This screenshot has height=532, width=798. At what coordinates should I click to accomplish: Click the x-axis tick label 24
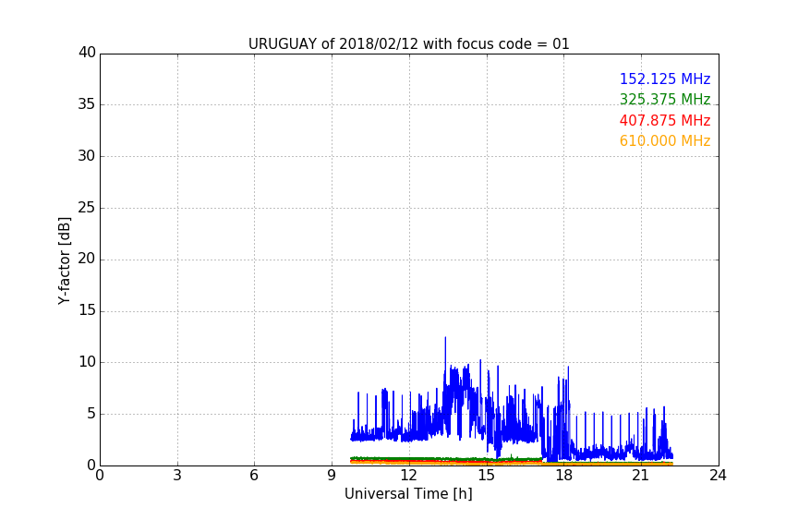point(718,476)
